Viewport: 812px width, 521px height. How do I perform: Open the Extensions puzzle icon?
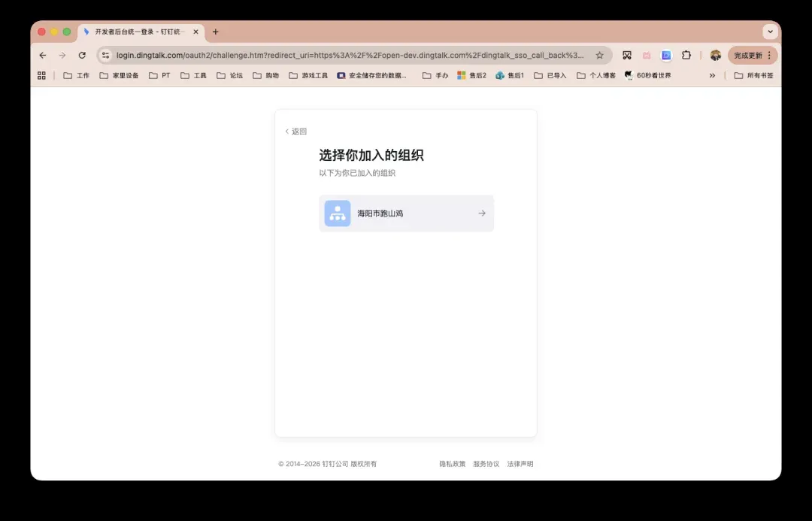click(x=686, y=56)
